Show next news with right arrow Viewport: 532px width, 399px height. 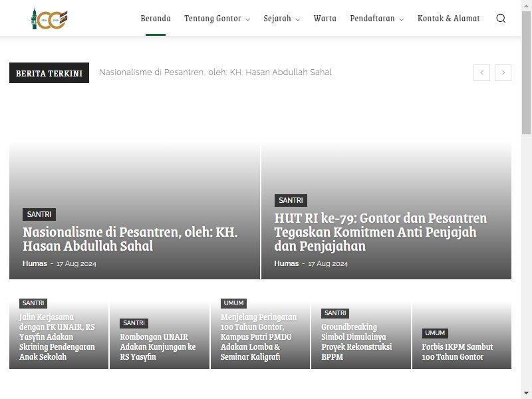(503, 72)
